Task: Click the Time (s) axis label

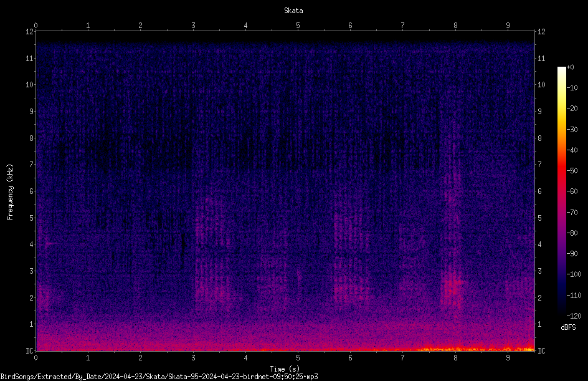Action: coord(285,369)
